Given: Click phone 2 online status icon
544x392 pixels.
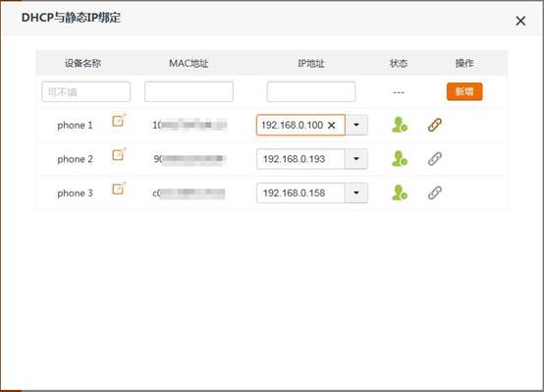Looking at the screenshot, I should point(400,159).
